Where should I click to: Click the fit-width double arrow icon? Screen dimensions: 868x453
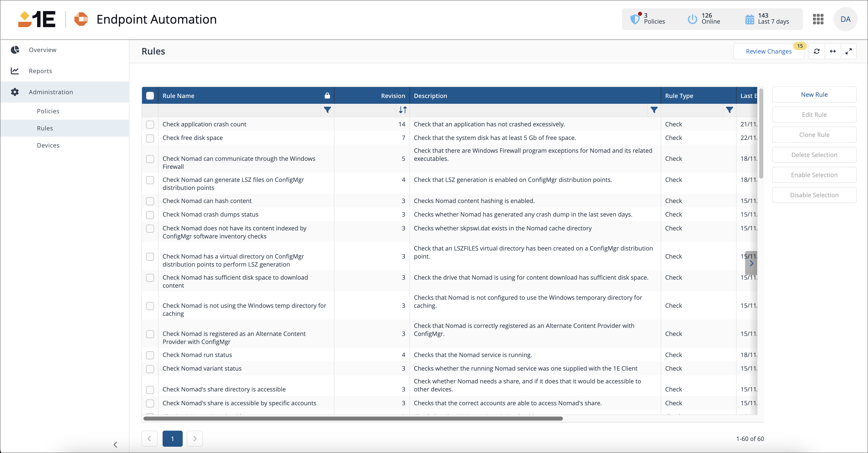(833, 51)
